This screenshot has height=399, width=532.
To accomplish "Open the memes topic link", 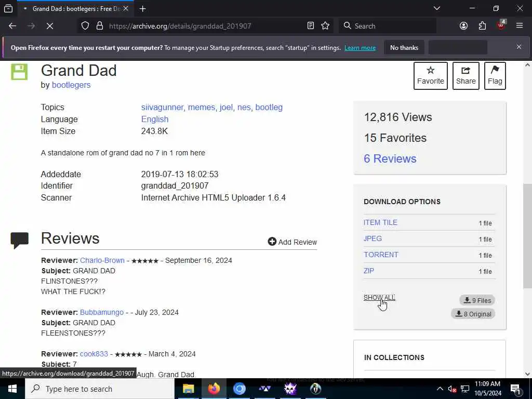I will tap(202, 107).
